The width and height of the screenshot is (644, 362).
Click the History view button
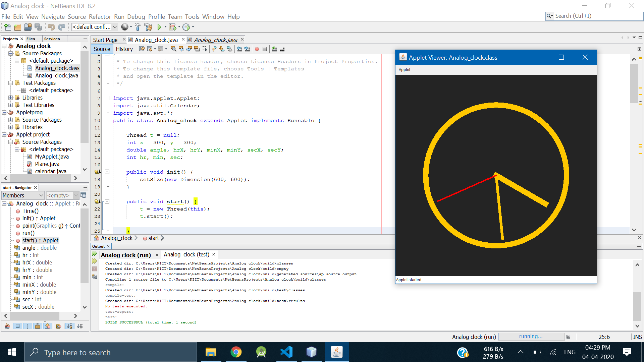click(x=124, y=49)
